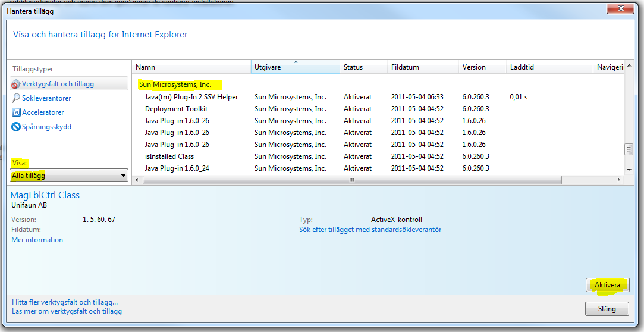Click the Unifaun AB publisher text
This screenshot has width=644, height=332.
[29, 205]
